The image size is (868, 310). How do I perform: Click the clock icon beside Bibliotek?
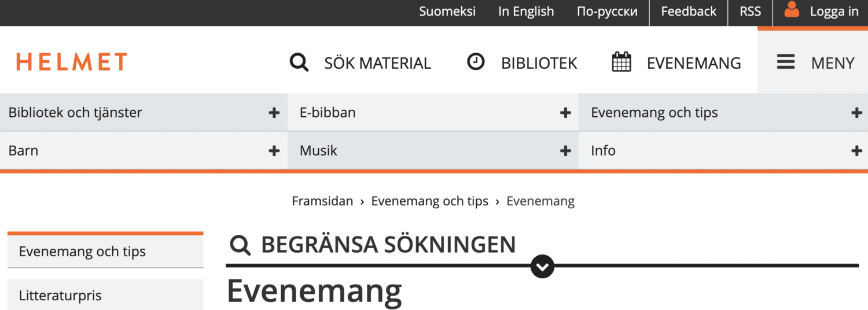click(476, 61)
